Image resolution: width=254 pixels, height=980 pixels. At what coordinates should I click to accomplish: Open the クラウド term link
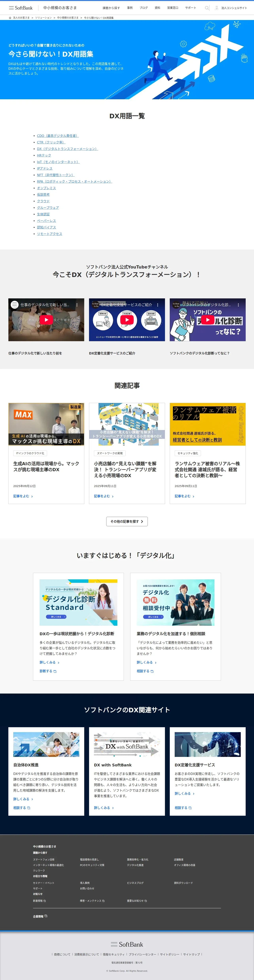[x=43, y=201]
